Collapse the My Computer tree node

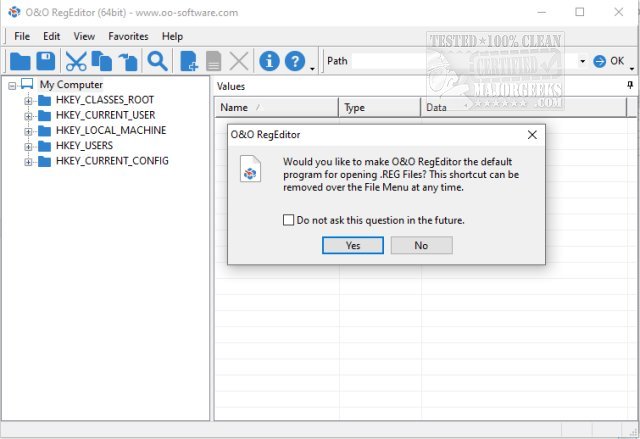click(x=12, y=86)
